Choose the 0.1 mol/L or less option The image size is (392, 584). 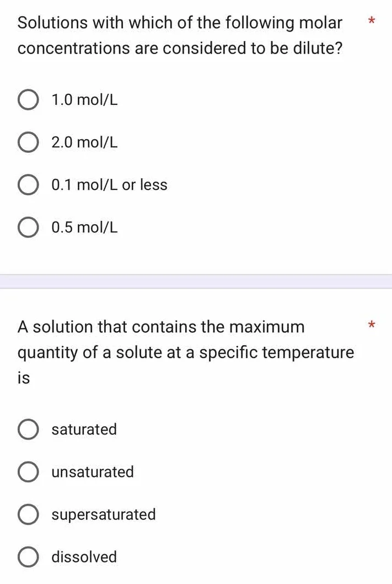pyautogui.click(x=28, y=185)
